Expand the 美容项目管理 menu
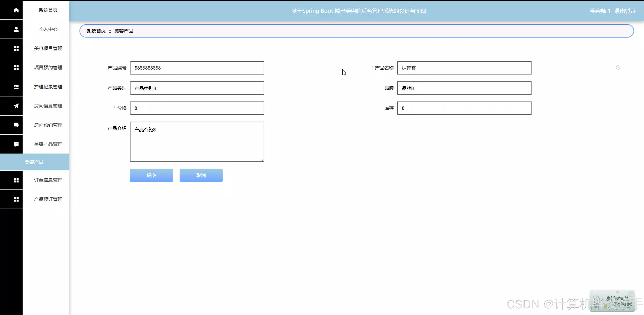Screen dimensions: 644x315 48,48
